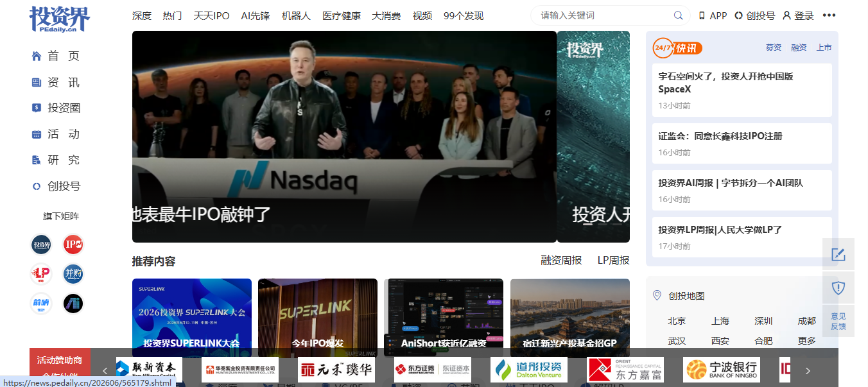Open the 视频 navigation item
Image resolution: width=868 pixels, height=387 pixels.
(x=422, y=15)
